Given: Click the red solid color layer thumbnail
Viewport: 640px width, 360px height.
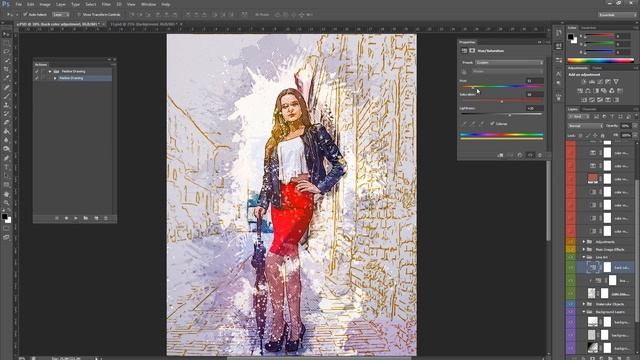Looking at the screenshot, I should click(593, 178).
